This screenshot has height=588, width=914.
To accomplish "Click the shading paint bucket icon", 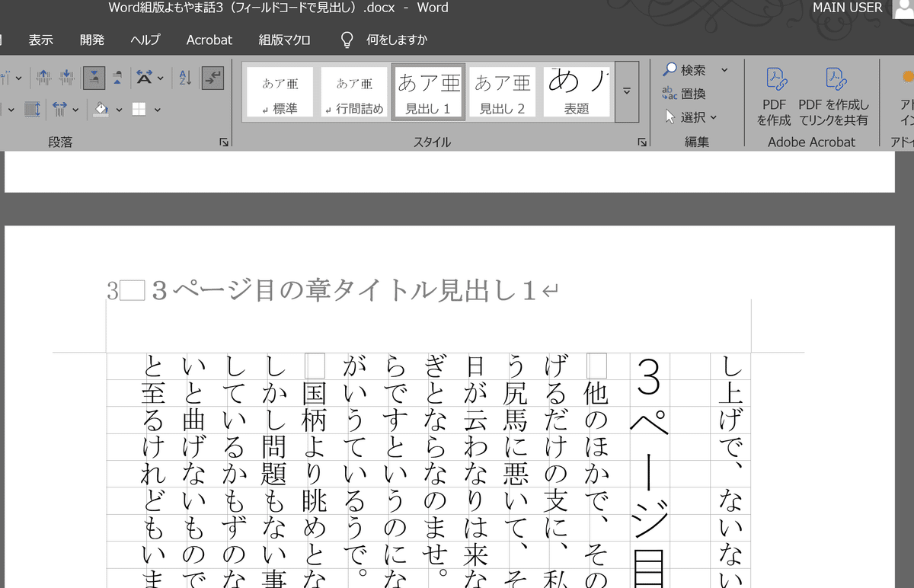I will pos(101,110).
